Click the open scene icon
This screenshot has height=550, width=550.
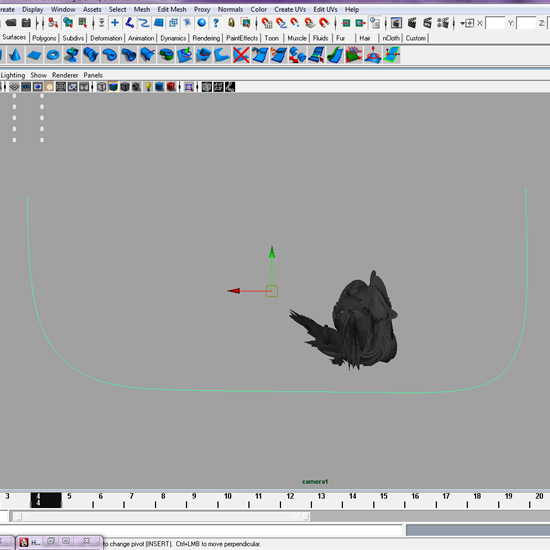tap(11, 23)
